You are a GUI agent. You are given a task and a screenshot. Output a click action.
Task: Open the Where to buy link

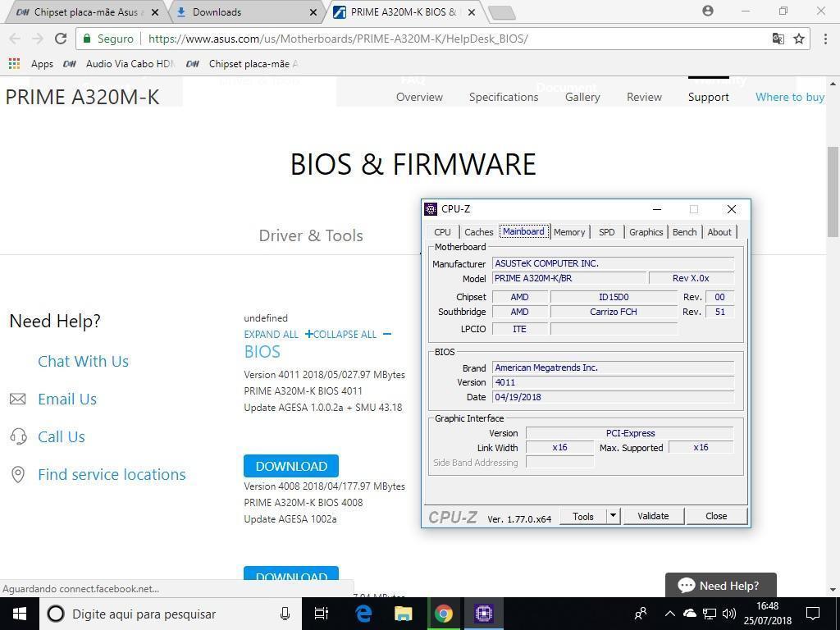coord(790,97)
